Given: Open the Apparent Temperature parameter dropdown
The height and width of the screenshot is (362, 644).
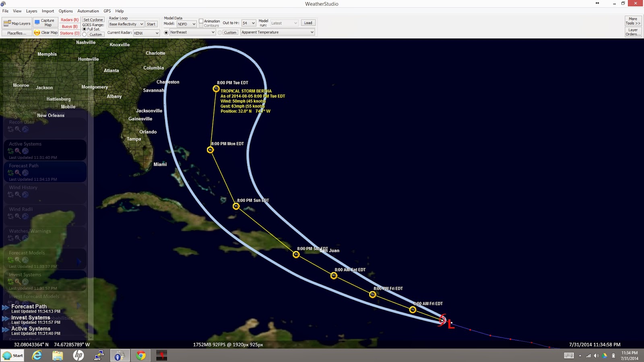Looking at the screenshot, I should 277,32.
